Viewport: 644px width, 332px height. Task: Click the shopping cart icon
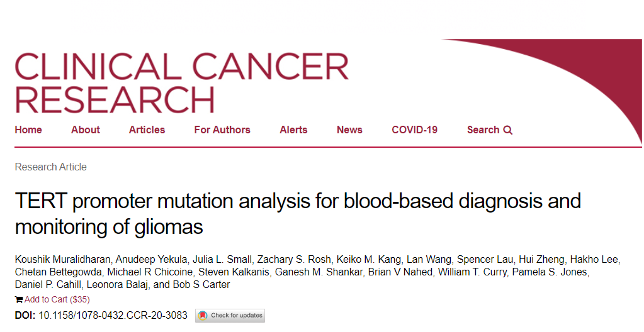19,299
